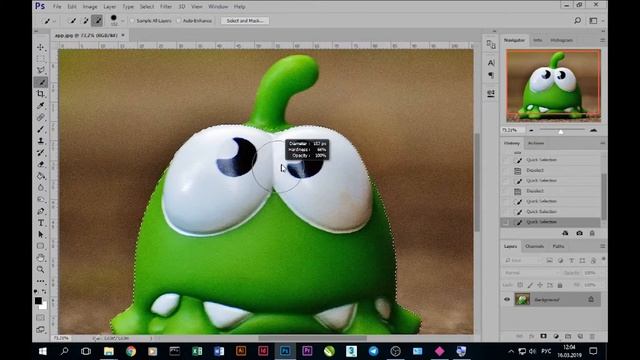Delete layer using Layers panel trash icon
The image size is (640, 360).
pyautogui.click(x=592, y=336)
